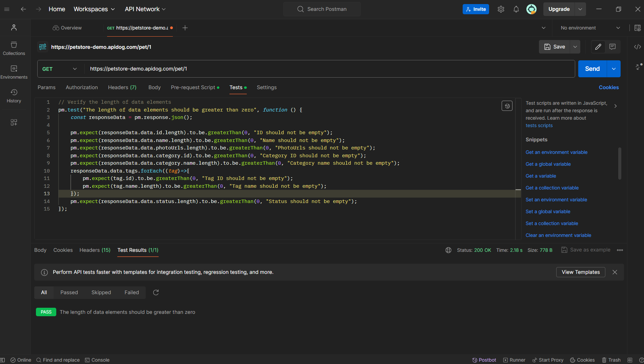
Task: Click the Send button
Action: coord(592,69)
